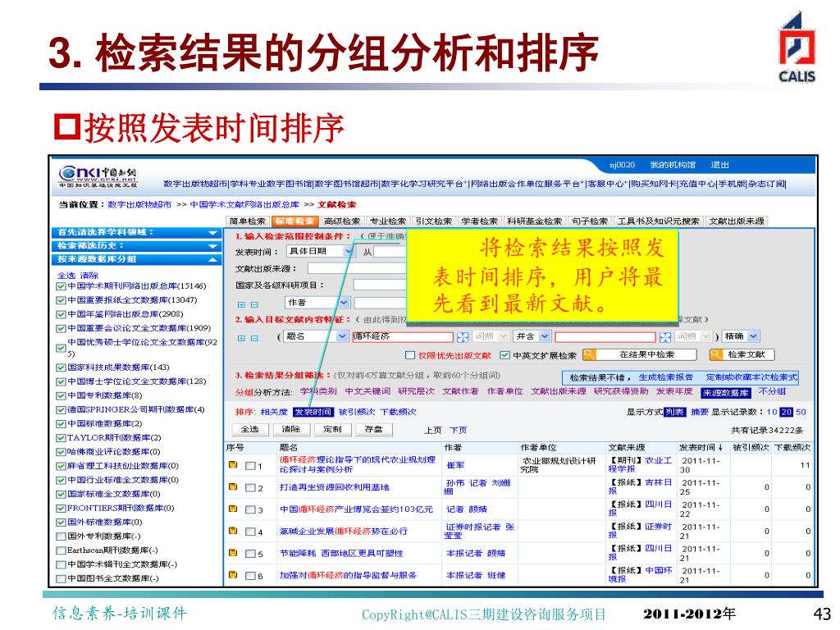Click the yellow document icon for result 1
The image size is (840, 630).
point(232,464)
